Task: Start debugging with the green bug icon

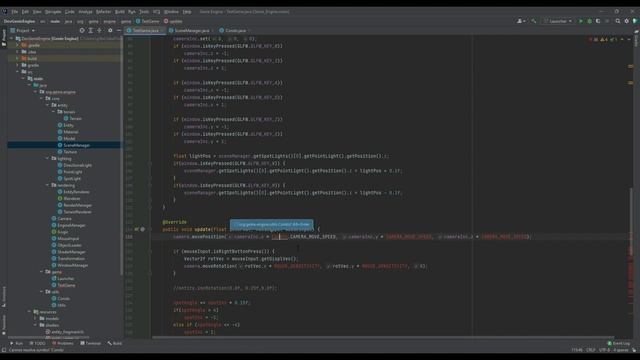Action: coord(589,21)
